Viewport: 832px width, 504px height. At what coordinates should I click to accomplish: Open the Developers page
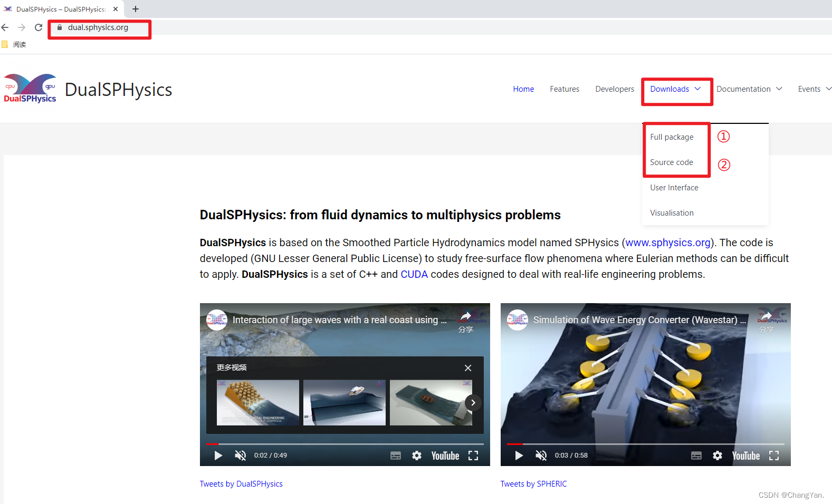pos(615,89)
